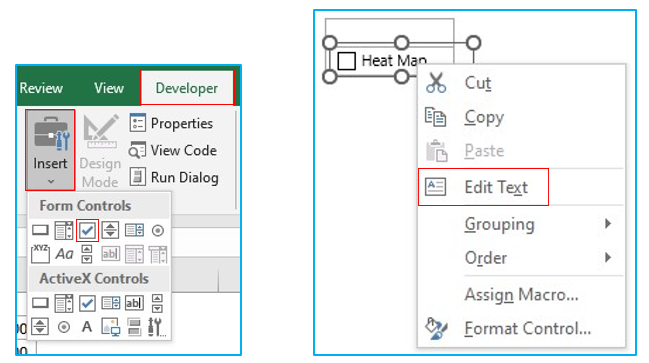This screenshot has height=363, width=649.
Task: Toggle Design Mode in Developer tab
Action: point(100,151)
